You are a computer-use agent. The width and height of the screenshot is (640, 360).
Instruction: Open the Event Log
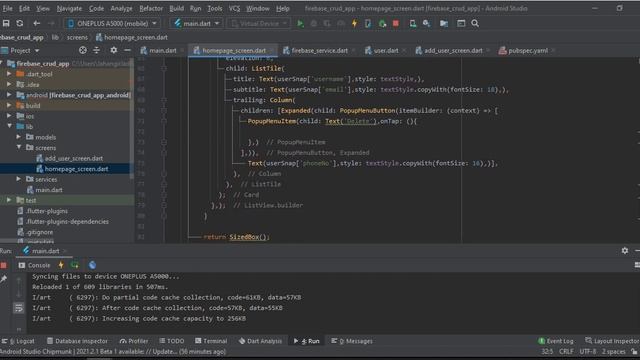(556, 341)
